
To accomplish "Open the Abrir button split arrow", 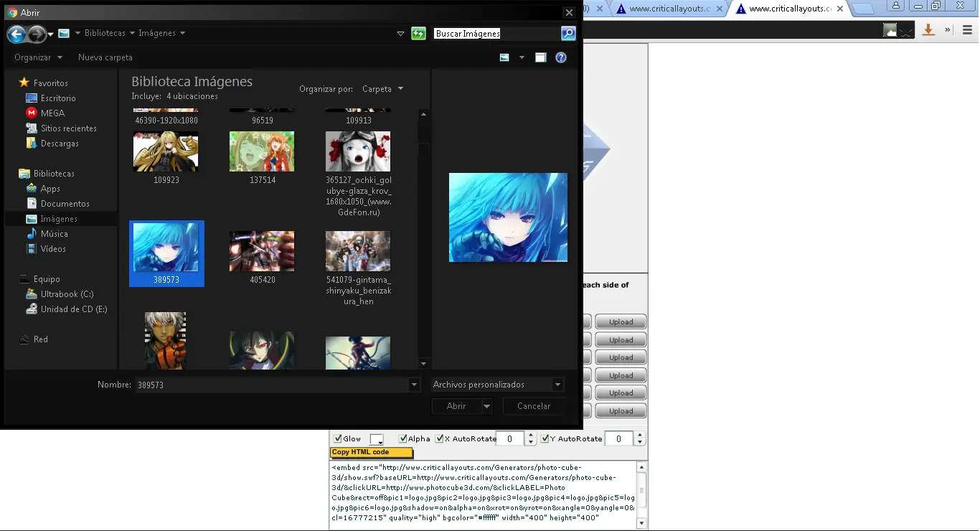I will (x=487, y=406).
